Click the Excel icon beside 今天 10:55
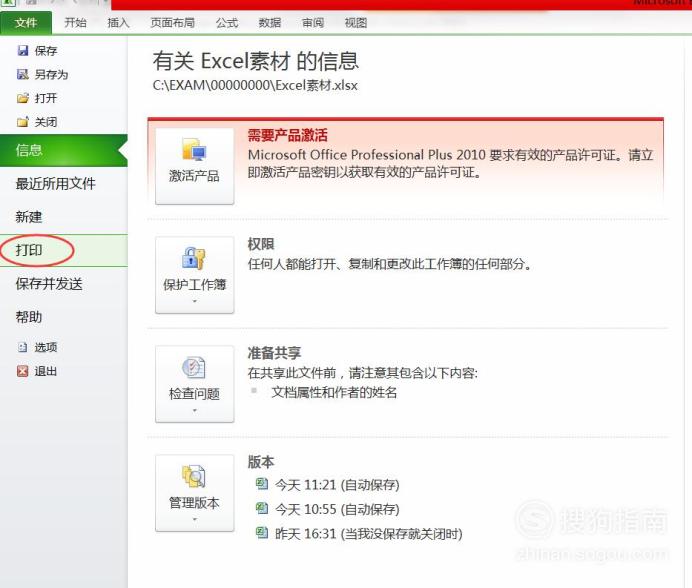This screenshot has width=692, height=588. [262, 508]
